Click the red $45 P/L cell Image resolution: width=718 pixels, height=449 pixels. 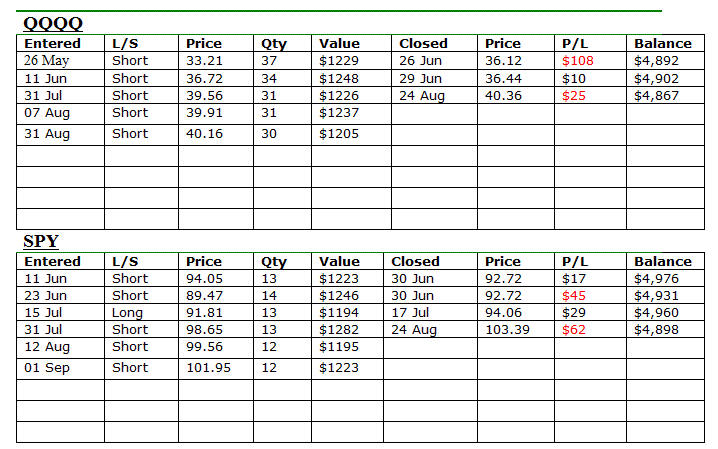coord(574,296)
